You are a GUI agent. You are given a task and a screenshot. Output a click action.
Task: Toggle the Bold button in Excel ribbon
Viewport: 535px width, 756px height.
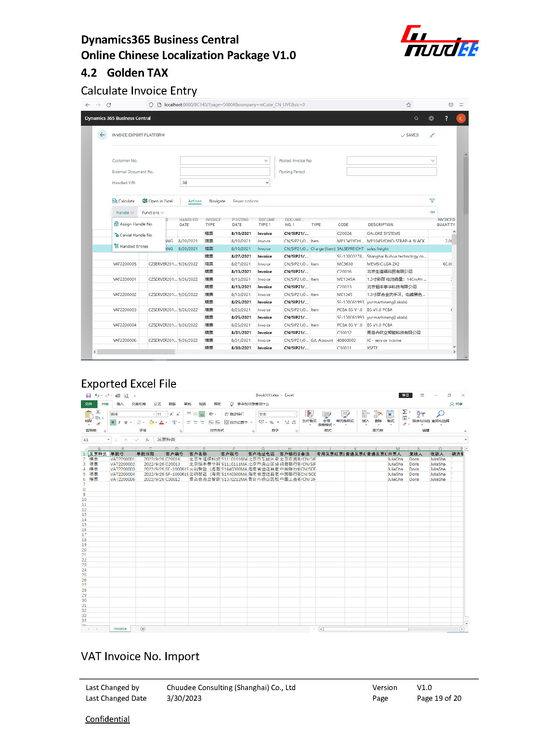coord(113,422)
